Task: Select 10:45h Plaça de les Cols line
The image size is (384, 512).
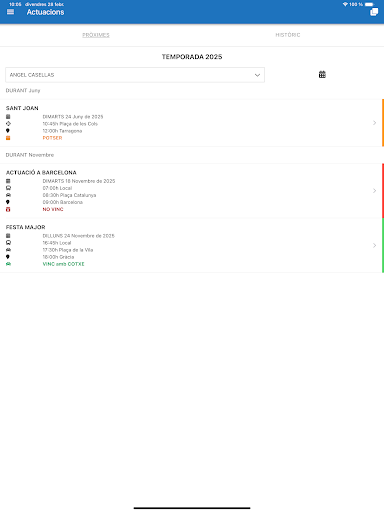Action: coord(70,124)
